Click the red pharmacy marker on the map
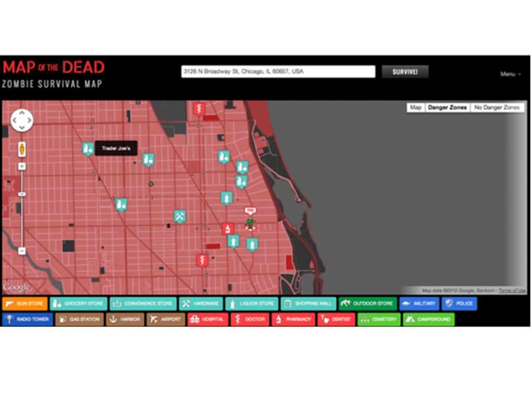 [228, 229]
